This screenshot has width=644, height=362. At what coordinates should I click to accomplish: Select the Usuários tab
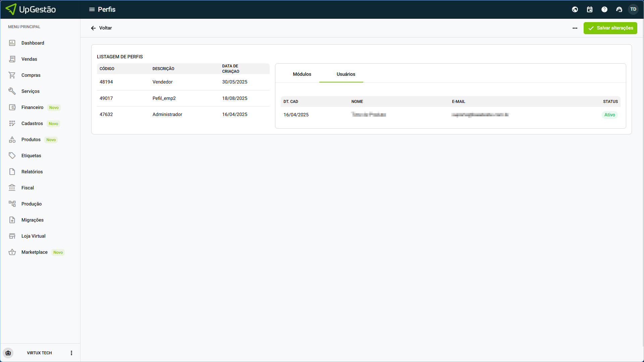point(346,74)
